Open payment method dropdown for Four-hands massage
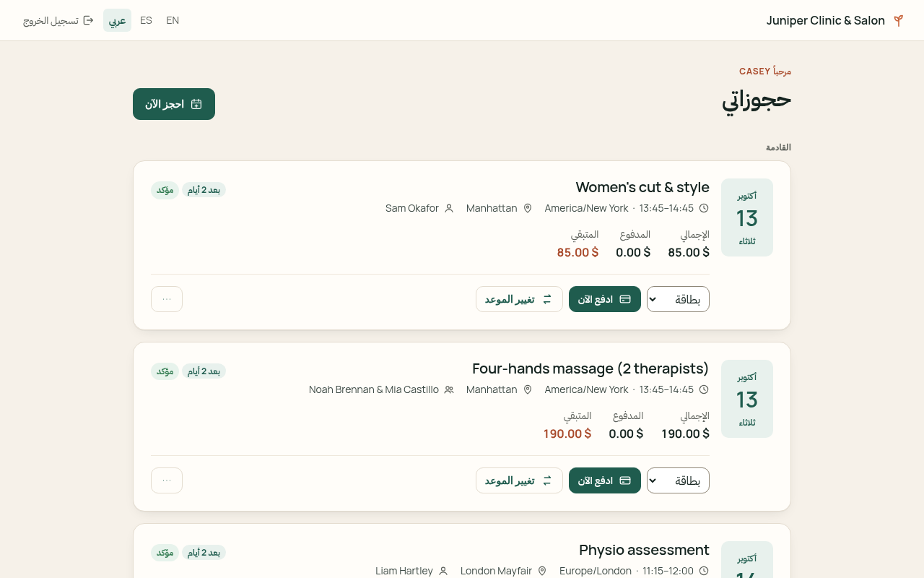Screen dimensions: 924x578 678,480
